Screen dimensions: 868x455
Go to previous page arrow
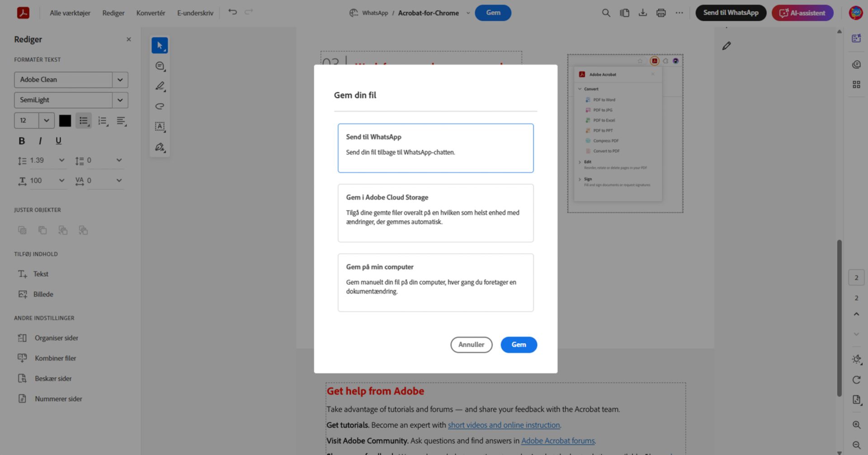[856, 314]
